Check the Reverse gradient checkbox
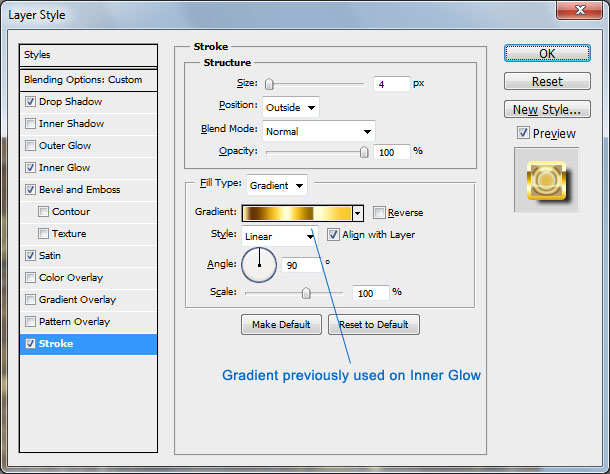This screenshot has width=610, height=474. [x=379, y=212]
